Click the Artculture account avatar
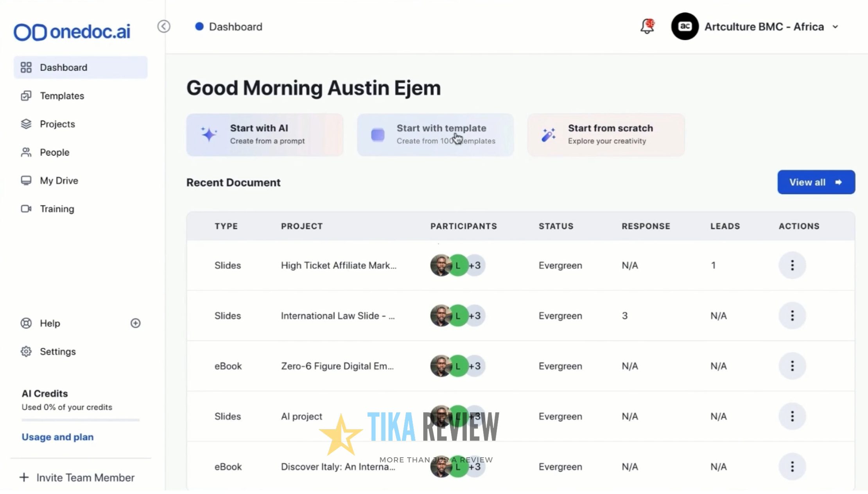This screenshot has width=868, height=494. pyautogui.click(x=685, y=26)
